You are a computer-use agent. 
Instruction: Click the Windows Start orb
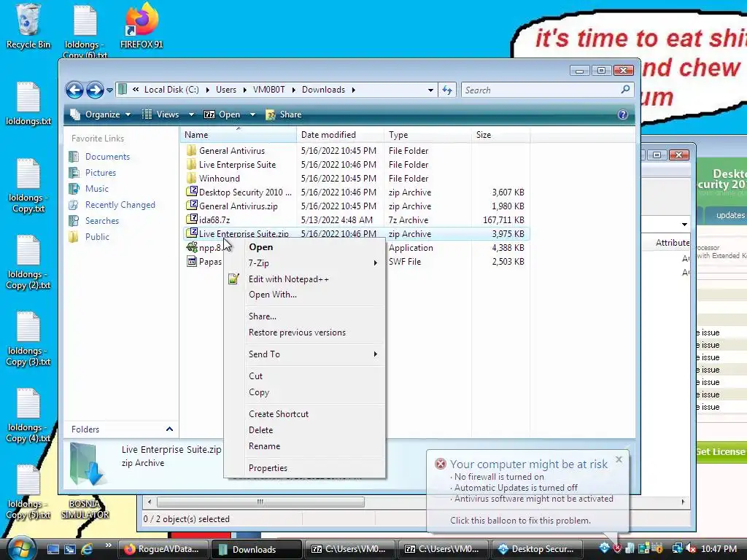point(21,548)
